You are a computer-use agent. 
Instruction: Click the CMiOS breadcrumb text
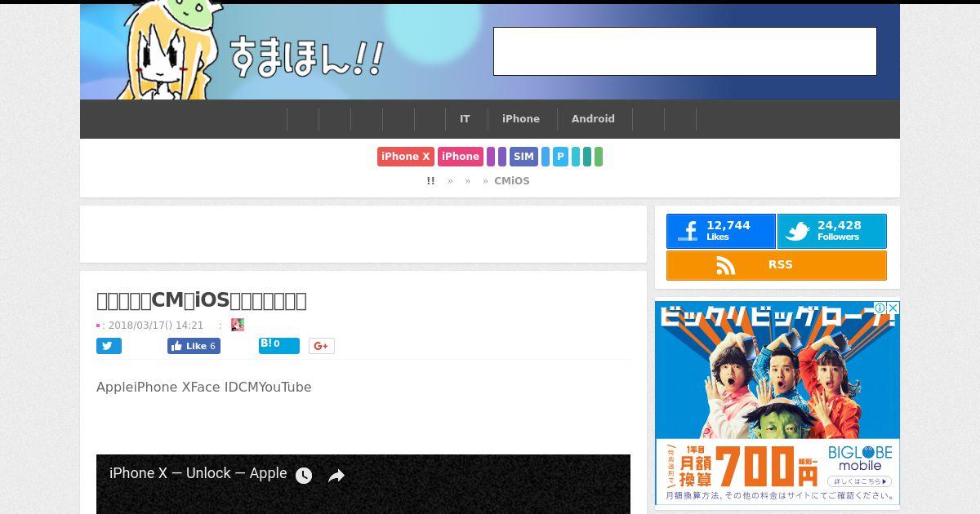click(512, 181)
